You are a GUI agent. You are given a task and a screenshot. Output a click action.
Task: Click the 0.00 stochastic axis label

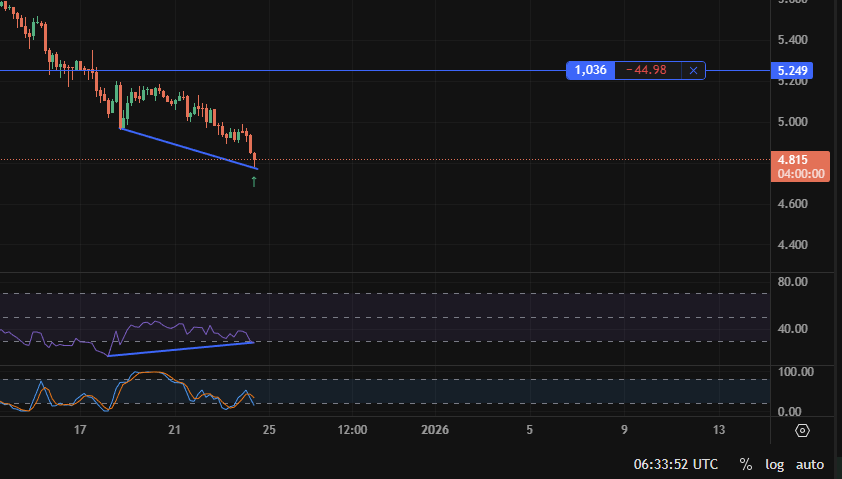click(789, 412)
